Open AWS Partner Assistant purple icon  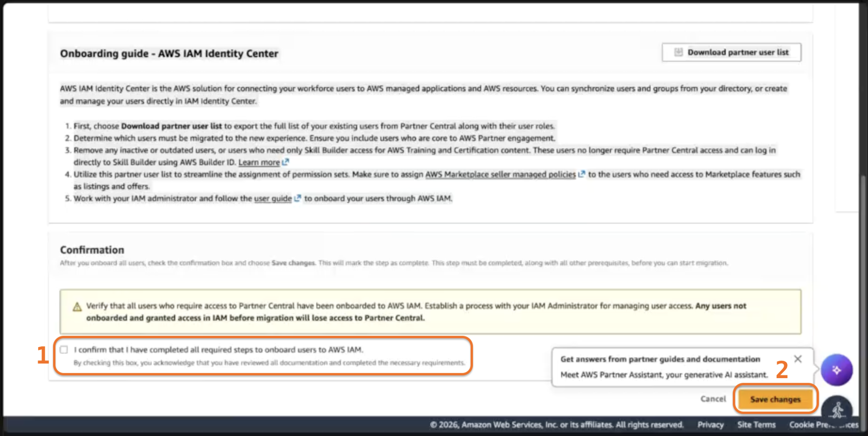pyautogui.click(x=836, y=370)
